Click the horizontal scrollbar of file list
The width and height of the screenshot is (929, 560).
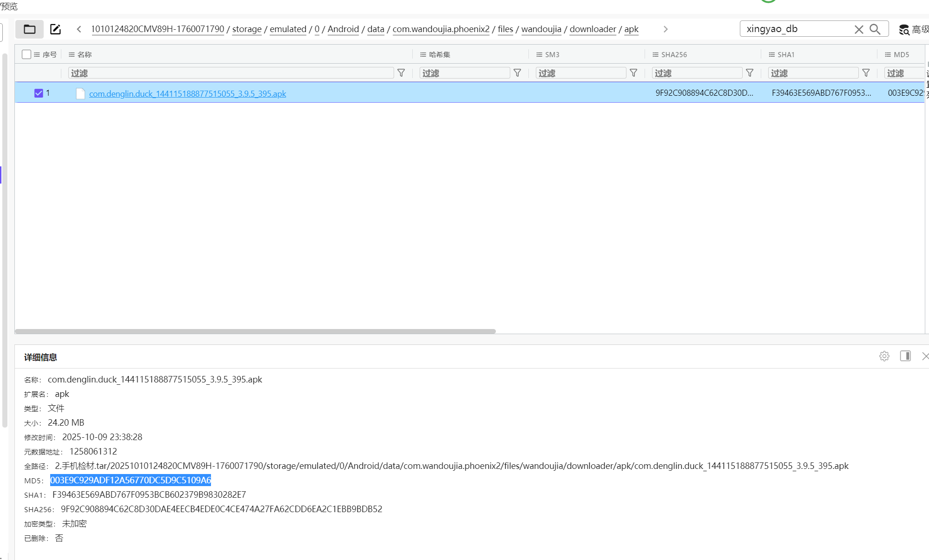point(255,331)
